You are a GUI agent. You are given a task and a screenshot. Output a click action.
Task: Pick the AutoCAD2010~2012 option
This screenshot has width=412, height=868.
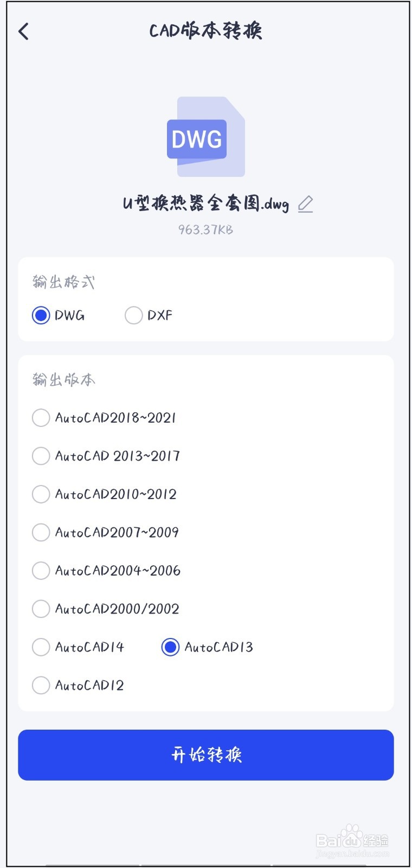click(41, 494)
